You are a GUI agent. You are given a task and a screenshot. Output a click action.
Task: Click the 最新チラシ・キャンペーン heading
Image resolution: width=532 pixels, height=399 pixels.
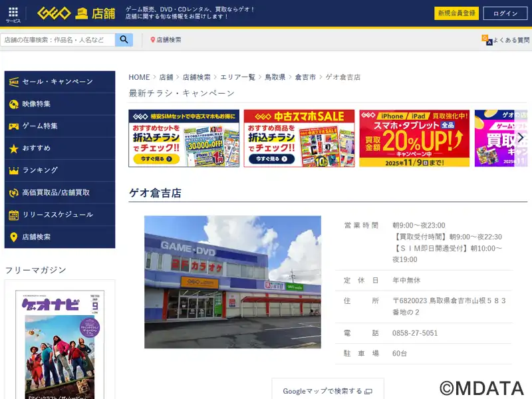point(182,93)
